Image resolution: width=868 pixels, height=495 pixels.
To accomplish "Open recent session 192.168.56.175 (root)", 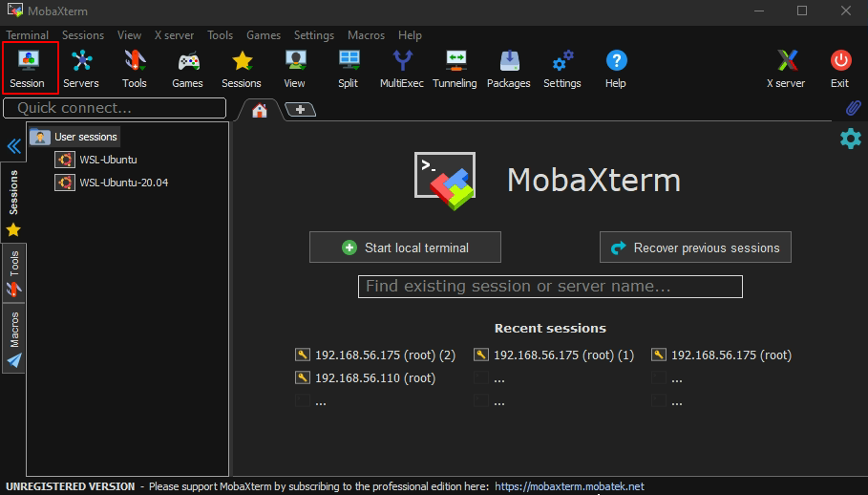I will 722,355.
